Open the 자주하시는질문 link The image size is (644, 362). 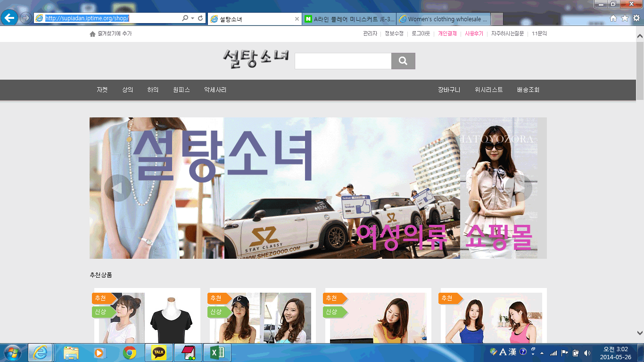[x=508, y=33]
